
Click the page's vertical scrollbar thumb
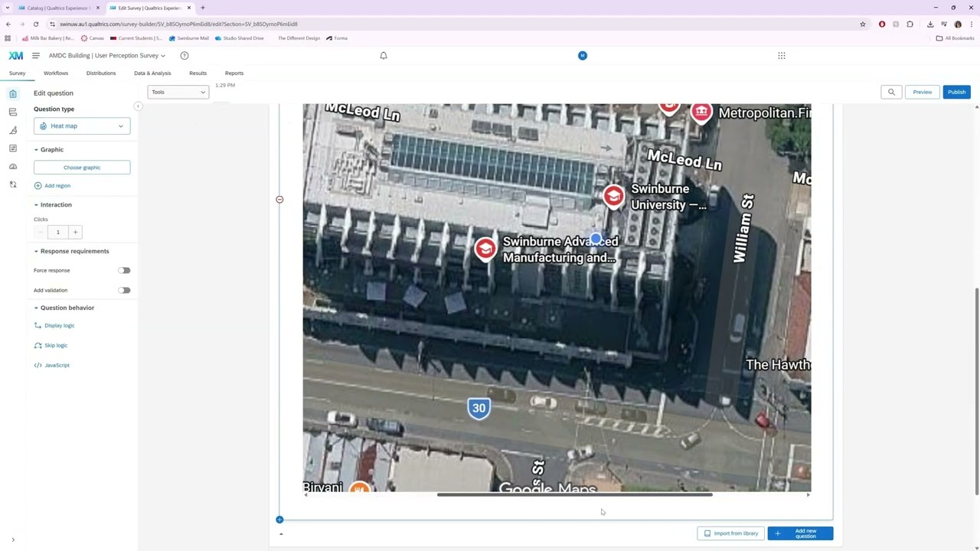pos(977,391)
